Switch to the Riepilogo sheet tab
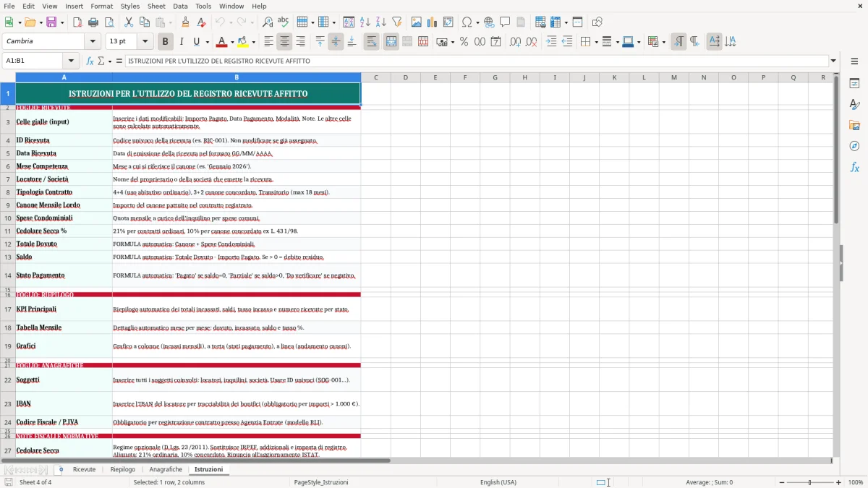Image resolution: width=868 pixels, height=488 pixels. click(122, 469)
